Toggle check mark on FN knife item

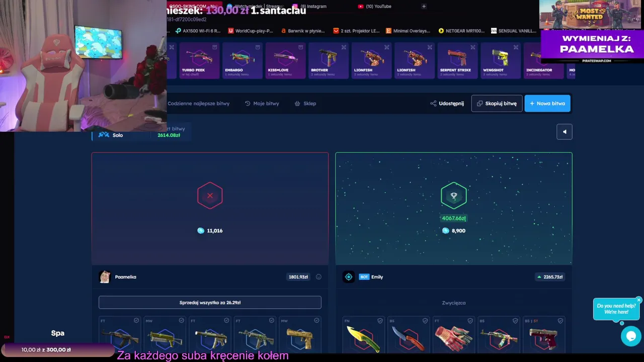tap(380, 320)
